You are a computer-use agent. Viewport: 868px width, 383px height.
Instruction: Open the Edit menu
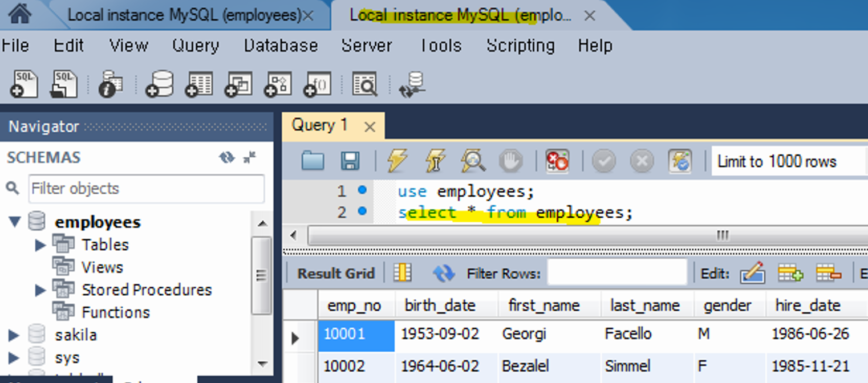(x=68, y=45)
